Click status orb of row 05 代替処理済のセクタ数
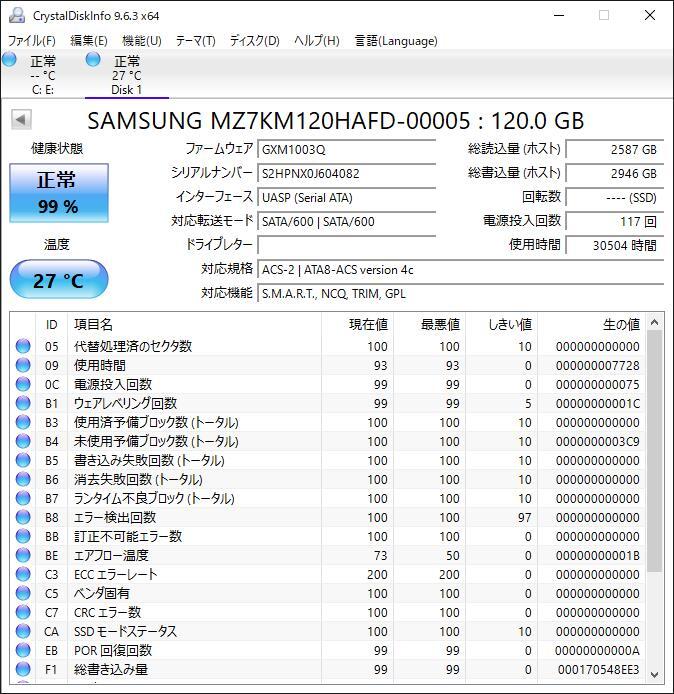This screenshot has height=694, width=674. (23, 346)
